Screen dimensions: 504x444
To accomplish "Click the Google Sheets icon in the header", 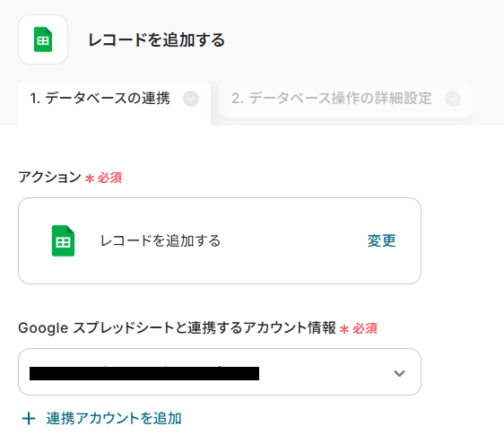I will pyautogui.click(x=43, y=39).
